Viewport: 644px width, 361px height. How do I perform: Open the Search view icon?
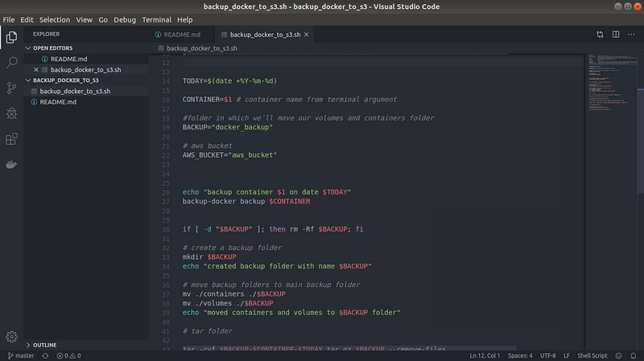coord(11,63)
